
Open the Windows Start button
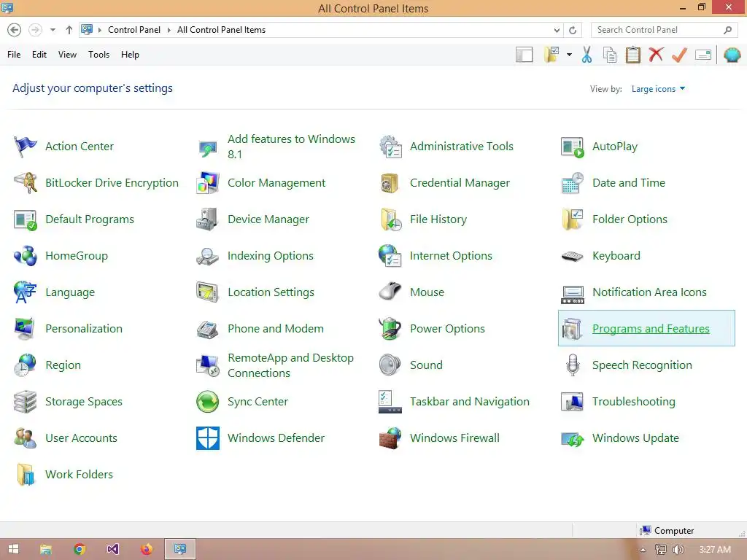click(13, 549)
